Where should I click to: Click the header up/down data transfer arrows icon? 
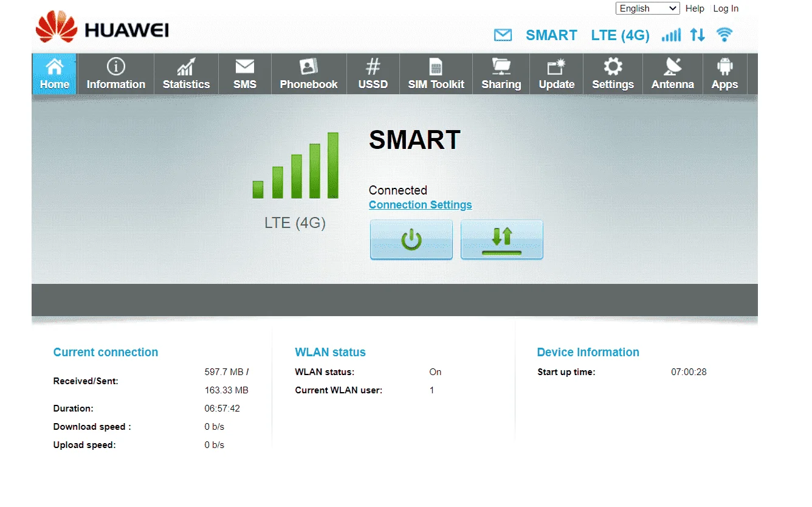pos(697,35)
